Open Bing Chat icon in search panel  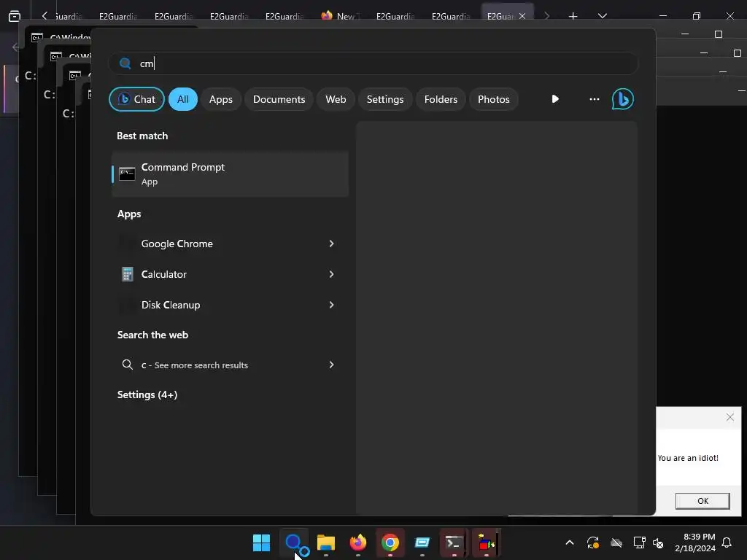click(623, 99)
